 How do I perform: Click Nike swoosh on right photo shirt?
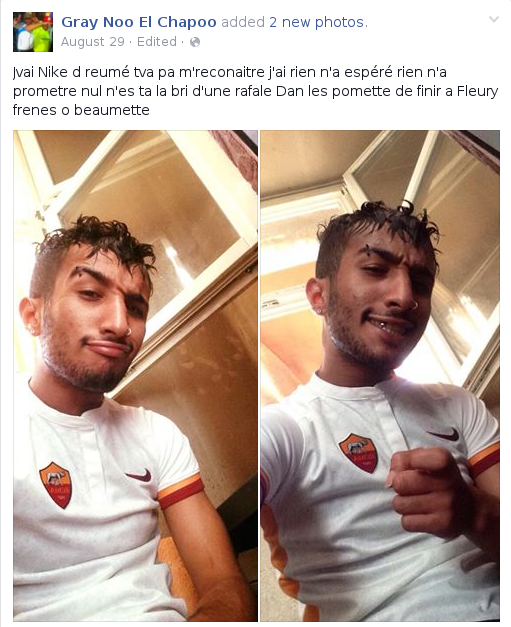pyautogui.click(x=443, y=434)
